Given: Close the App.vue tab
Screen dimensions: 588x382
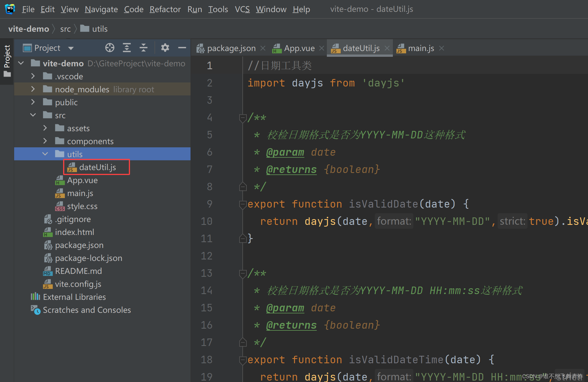Looking at the screenshot, I should [322, 48].
